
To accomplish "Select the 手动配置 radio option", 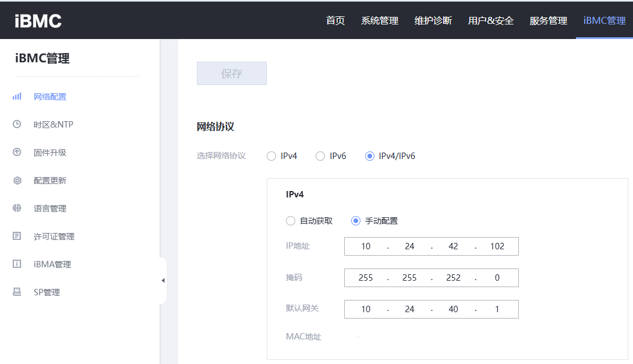I will (356, 221).
